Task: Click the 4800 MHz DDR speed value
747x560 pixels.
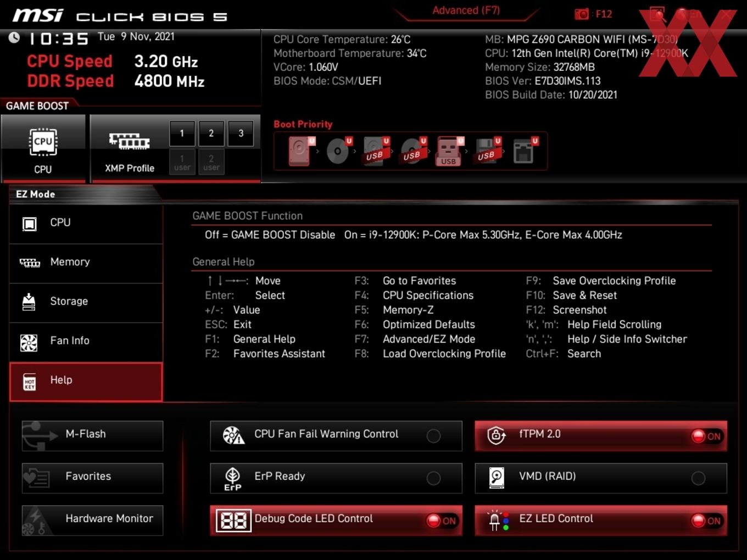Action: 169,81
